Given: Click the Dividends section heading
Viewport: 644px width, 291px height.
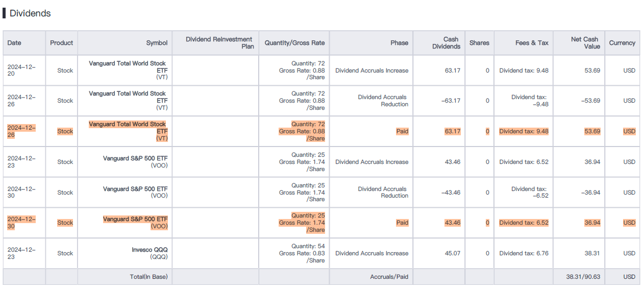Looking at the screenshot, I should point(30,13).
